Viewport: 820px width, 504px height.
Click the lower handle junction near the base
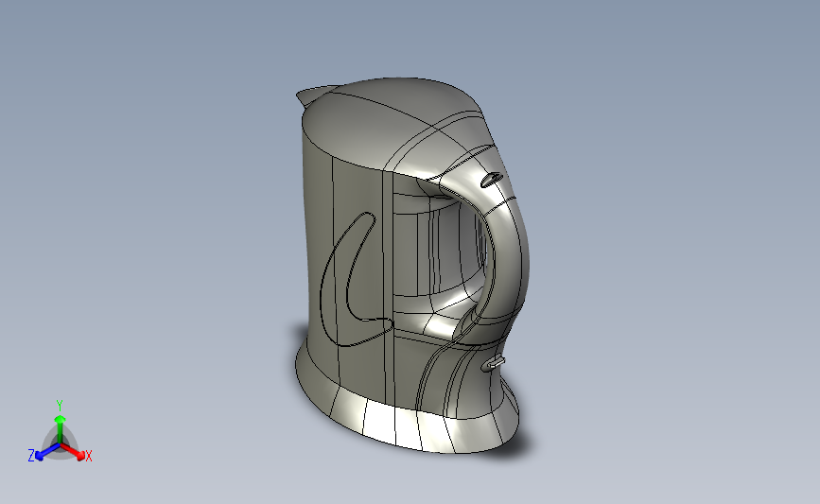(x=471, y=324)
